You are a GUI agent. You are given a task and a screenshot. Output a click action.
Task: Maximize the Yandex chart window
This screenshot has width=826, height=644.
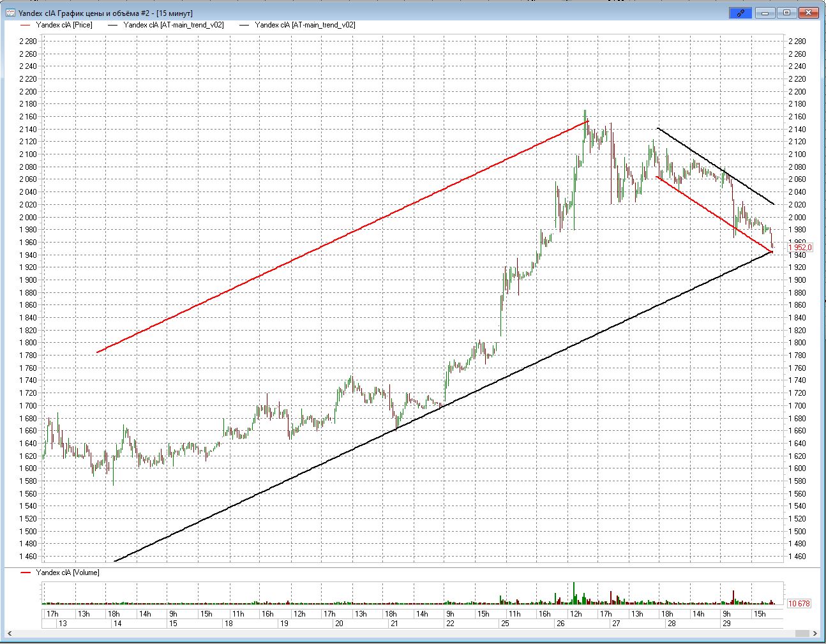[787, 13]
